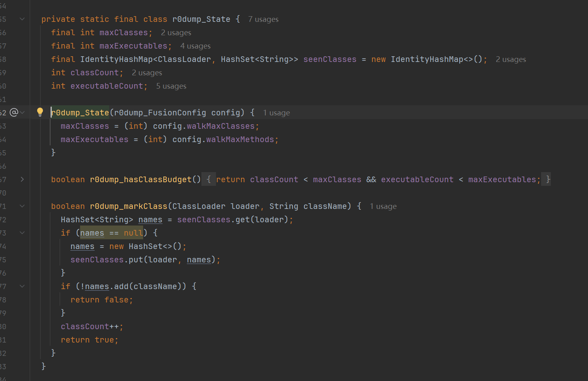Click the names.add(className) call
Image resolution: width=588 pixels, height=381 pixels.
point(133,286)
